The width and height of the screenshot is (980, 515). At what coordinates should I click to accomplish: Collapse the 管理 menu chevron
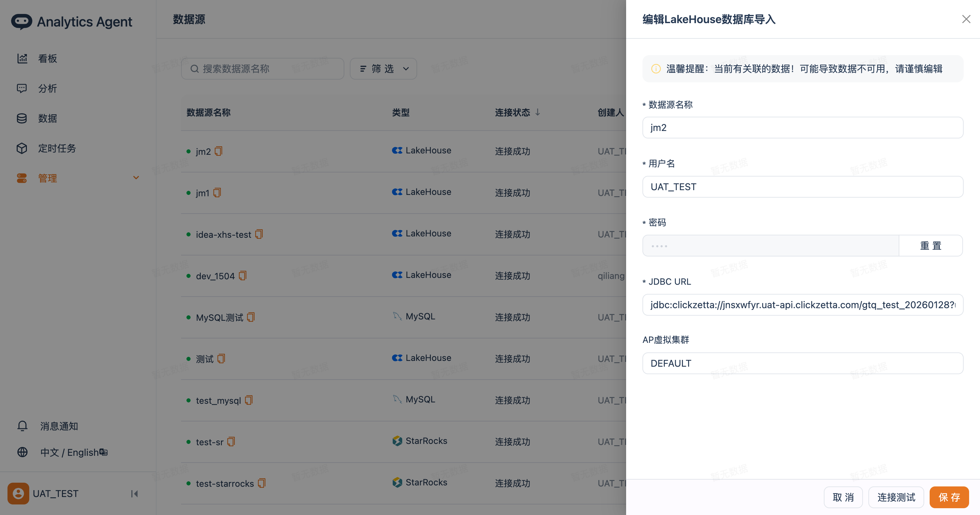coord(136,178)
